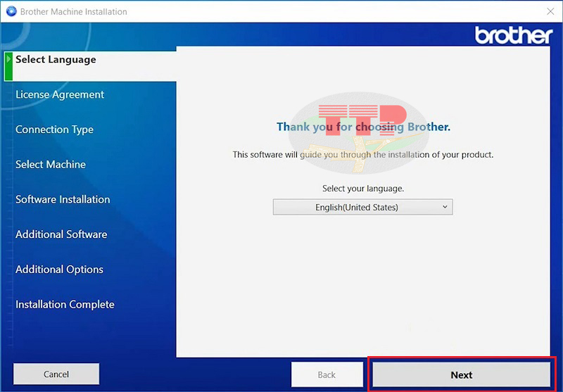Click the brother logo

click(514, 35)
